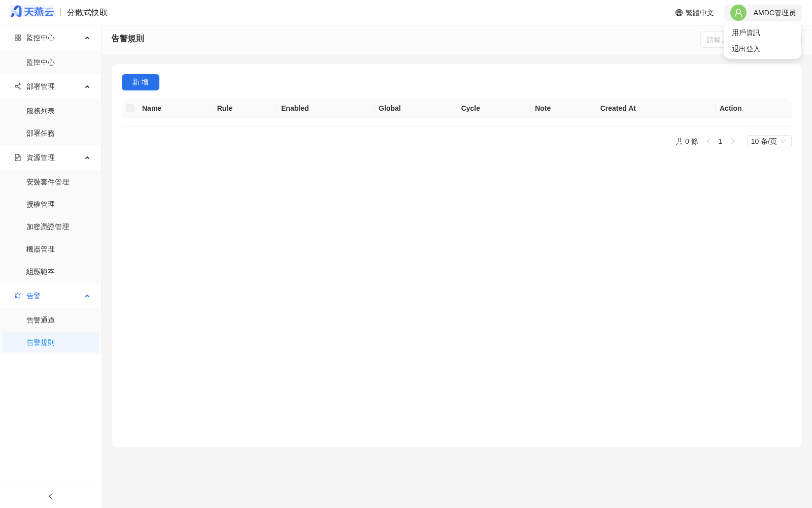The image size is (812, 508).
Task: Click the 部署管理 share icon
Action: (x=18, y=86)
